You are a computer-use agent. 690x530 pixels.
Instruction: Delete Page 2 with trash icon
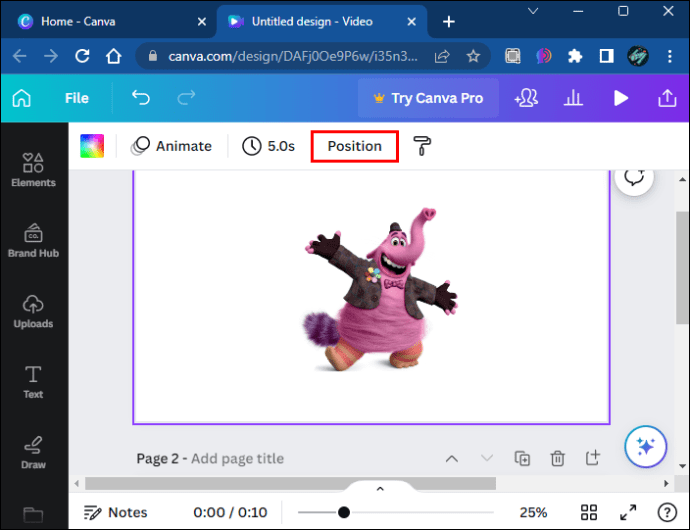click(x=558, y=458)
